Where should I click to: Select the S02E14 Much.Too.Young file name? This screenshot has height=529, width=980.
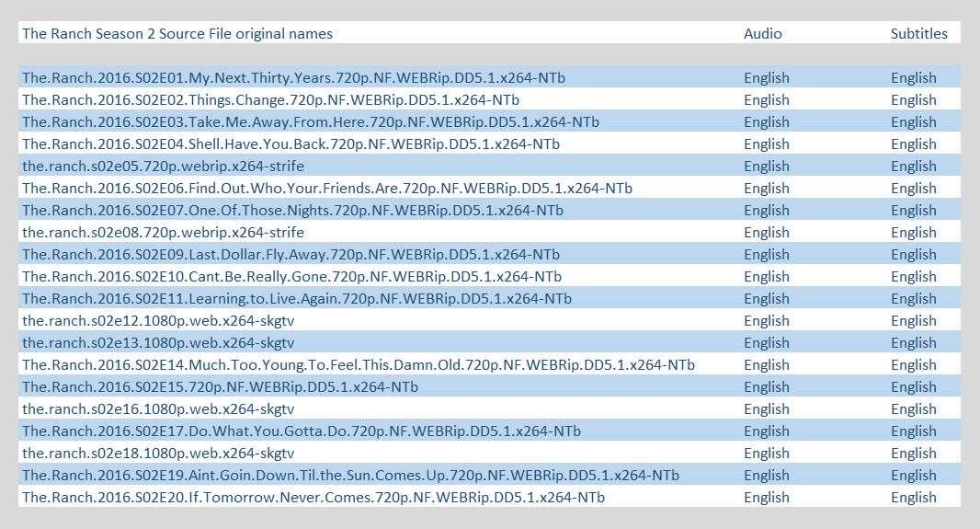click(x=359, y=365)
